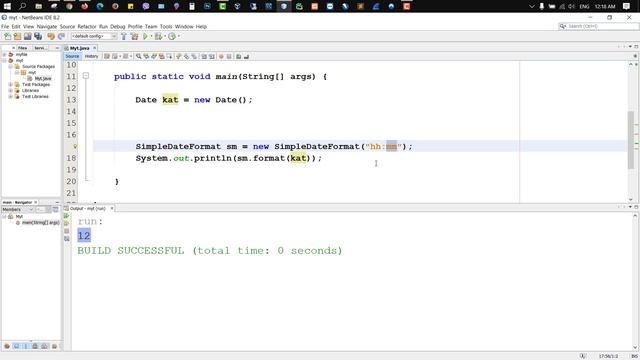The height and width of the screenshot is (360, 640).
Task: Open the Run Project dropdown arrow
Action: pos(151,36)
